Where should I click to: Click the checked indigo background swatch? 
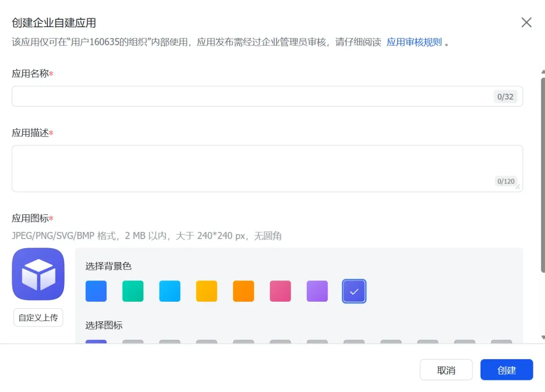coord(354,291)
